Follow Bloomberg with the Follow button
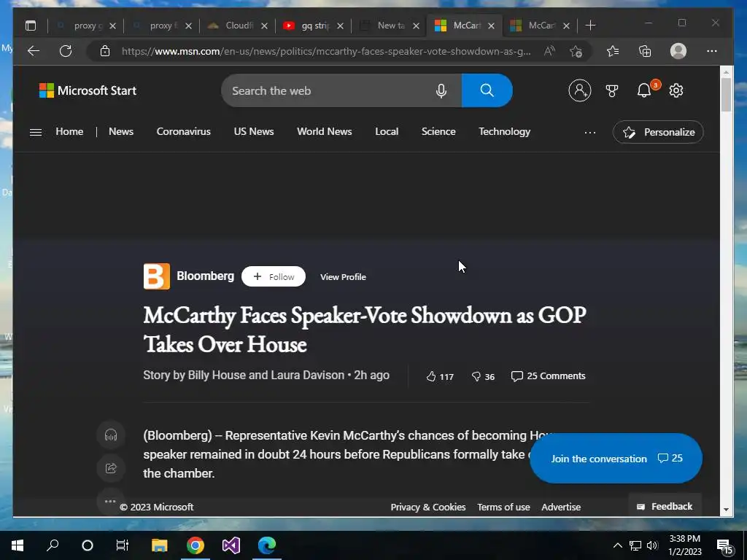 (274, 276)
